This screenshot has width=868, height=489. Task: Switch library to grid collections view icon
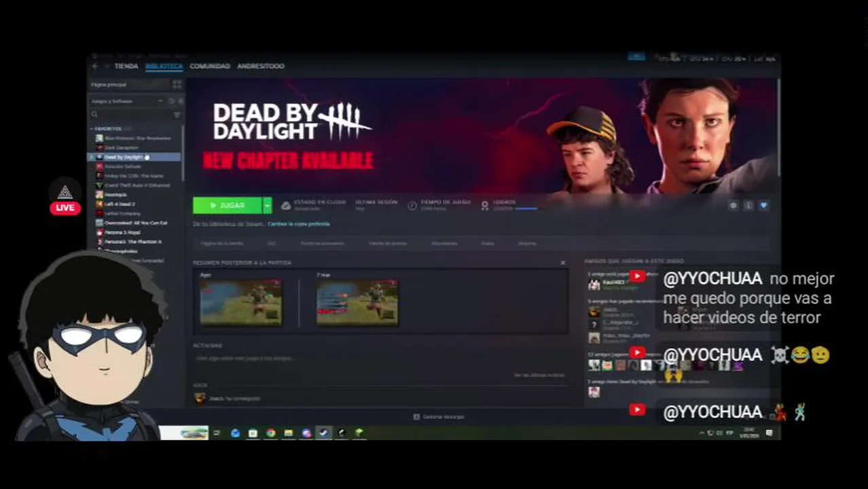177,84
